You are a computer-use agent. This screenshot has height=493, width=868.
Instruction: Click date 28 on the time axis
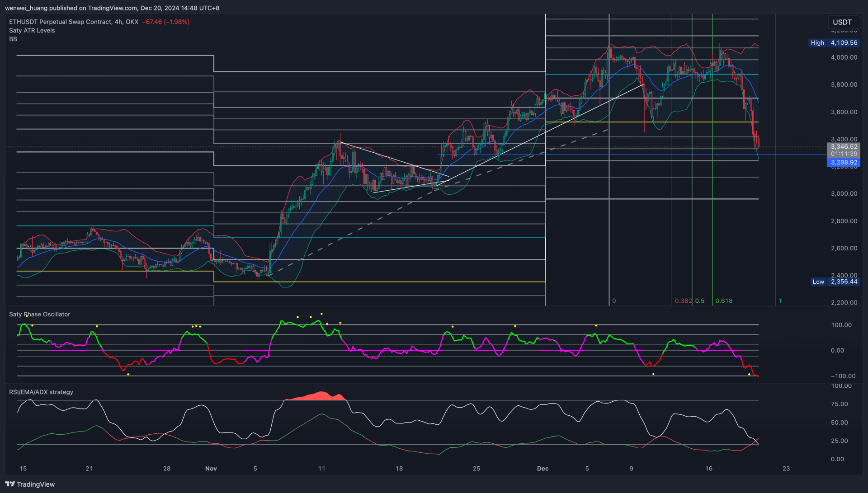[167, 469]
